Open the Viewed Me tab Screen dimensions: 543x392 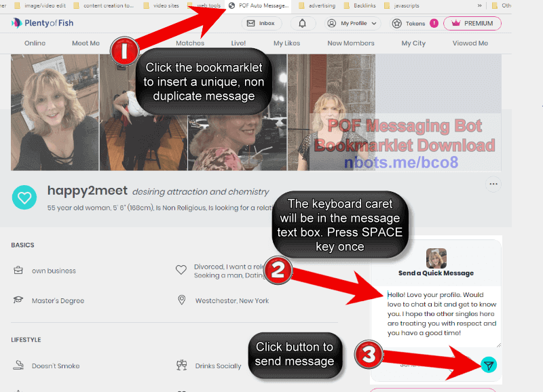(470, 43)
